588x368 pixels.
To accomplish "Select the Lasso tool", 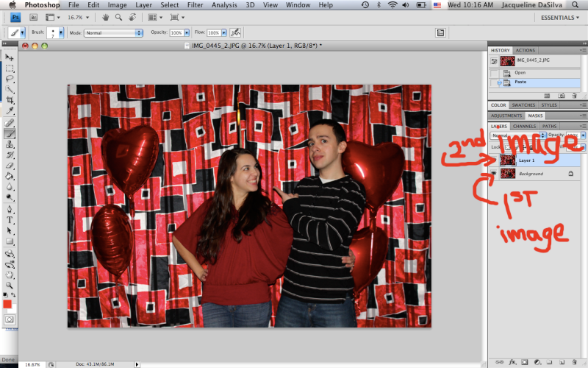I will (x=10, y=79).
